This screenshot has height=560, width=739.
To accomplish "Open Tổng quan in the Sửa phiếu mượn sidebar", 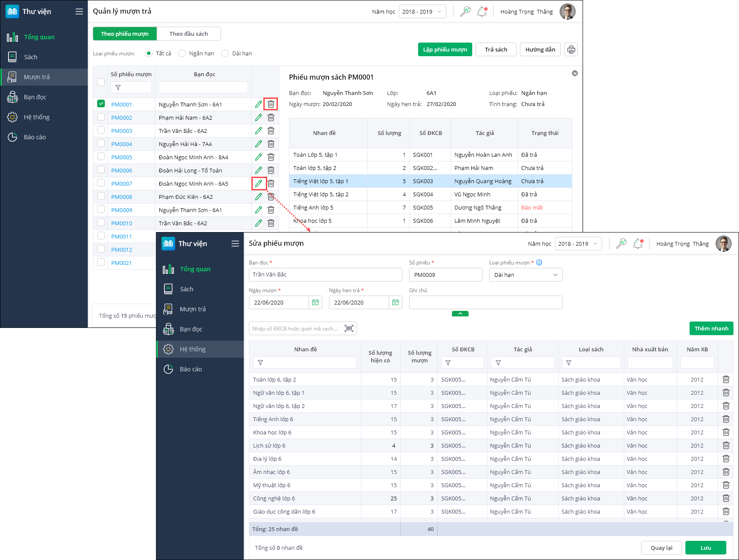I will click(200, 269).
